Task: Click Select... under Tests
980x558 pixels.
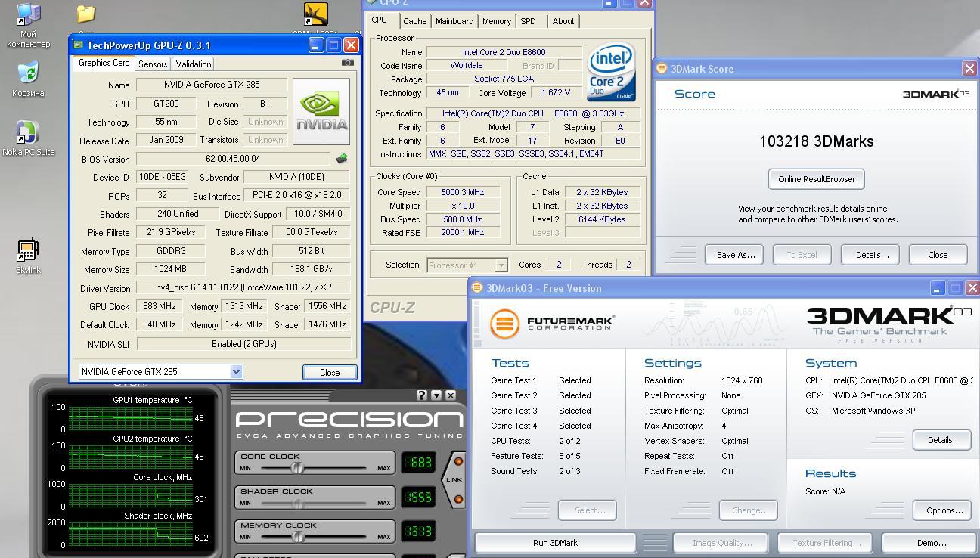Action: (x=588, y=510)
